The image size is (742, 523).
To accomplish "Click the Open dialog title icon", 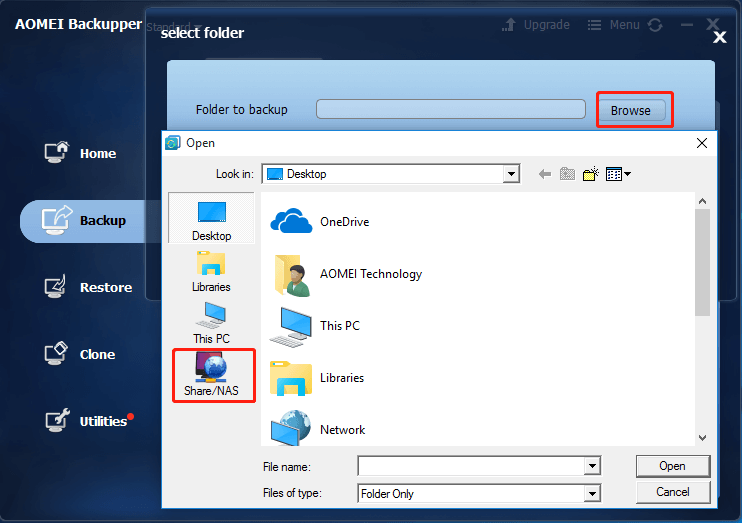I will click(x=173, y=143).
